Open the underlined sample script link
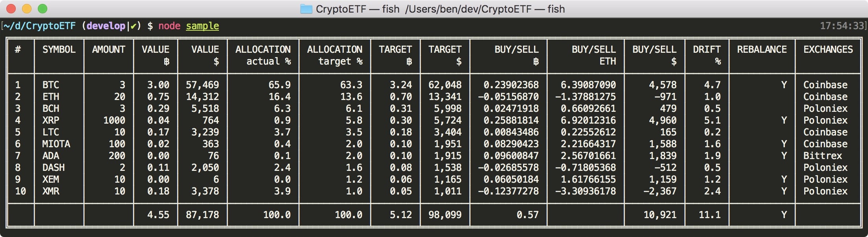The width and height of the screenshot is (868, 237). coord(202,26)
